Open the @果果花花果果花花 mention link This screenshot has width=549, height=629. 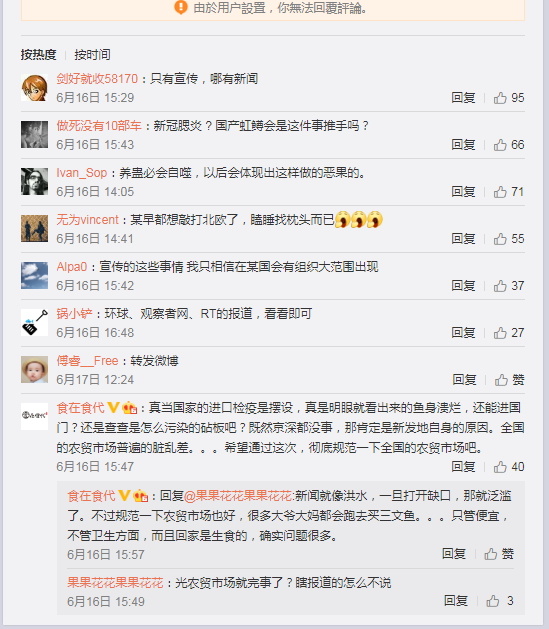238,496
